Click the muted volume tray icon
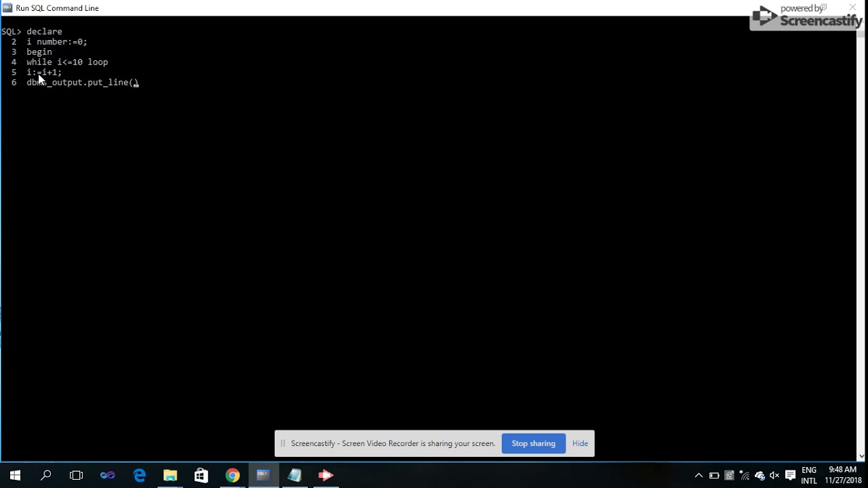The height and width of the screenshot is (488, 868). coord(774,475)
